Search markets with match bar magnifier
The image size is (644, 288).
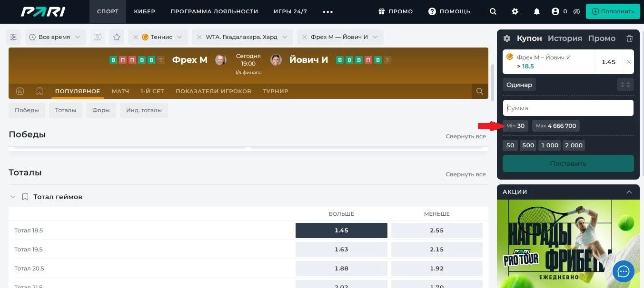pyautogui.click(x=480, y=91)
